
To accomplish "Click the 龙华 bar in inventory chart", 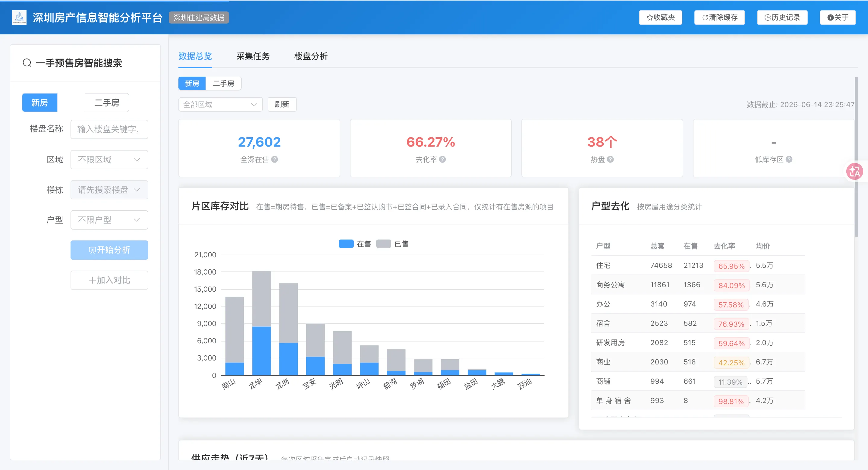I will click(262, 323).
